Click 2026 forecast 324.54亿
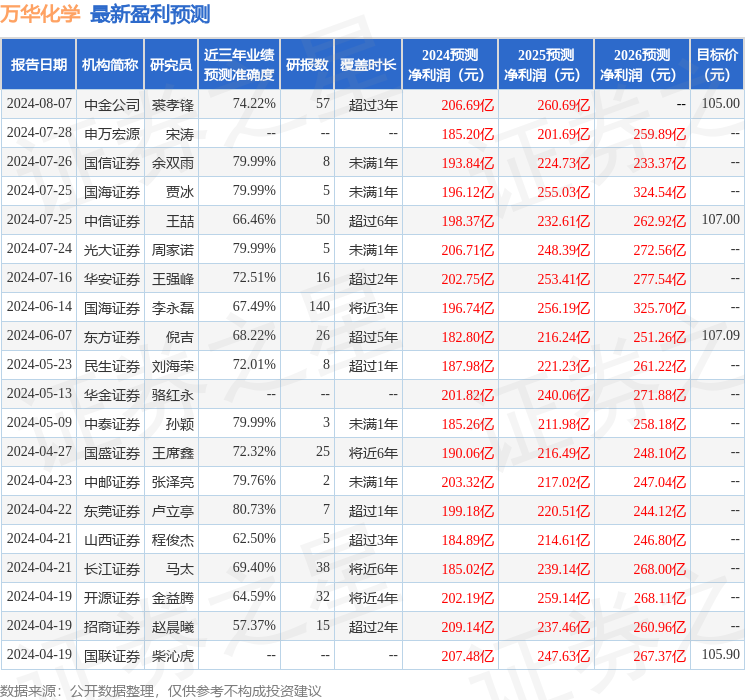Screen dimensions: 745x700 click(x=659, y=192)
